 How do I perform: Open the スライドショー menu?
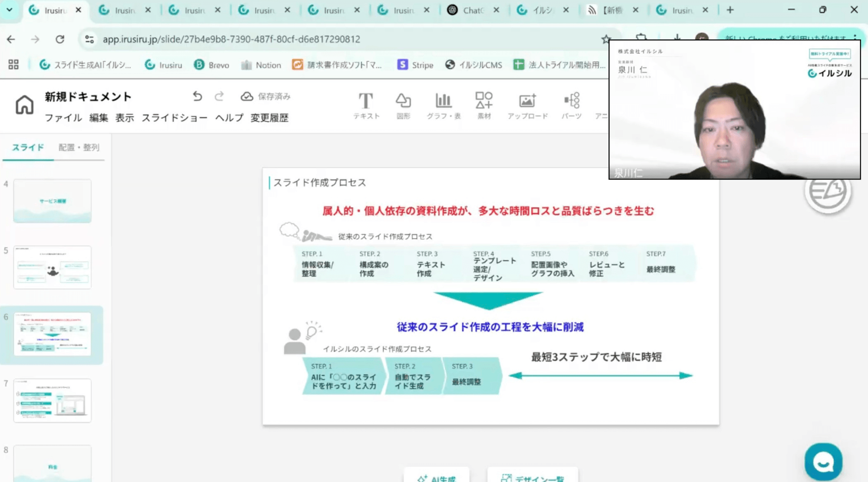point(174,118)
